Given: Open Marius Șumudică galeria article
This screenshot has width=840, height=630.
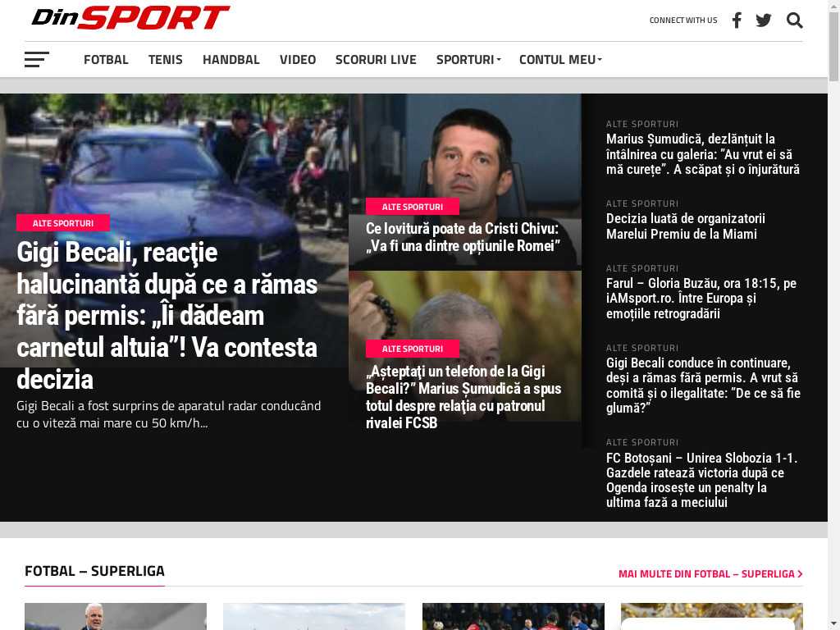Looking at the screenshot, I should pos(703,154).
